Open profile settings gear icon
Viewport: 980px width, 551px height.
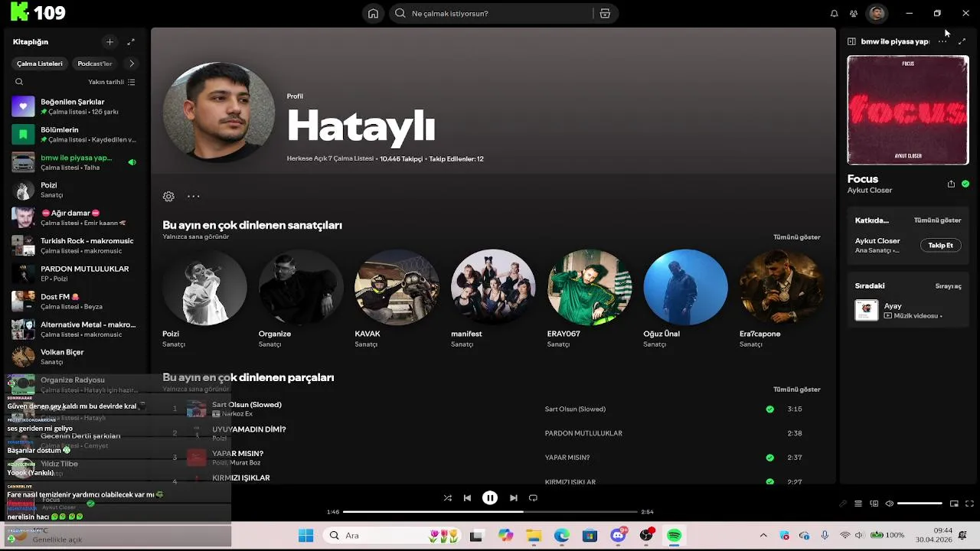pyautogui.click(x=168, y=197)
